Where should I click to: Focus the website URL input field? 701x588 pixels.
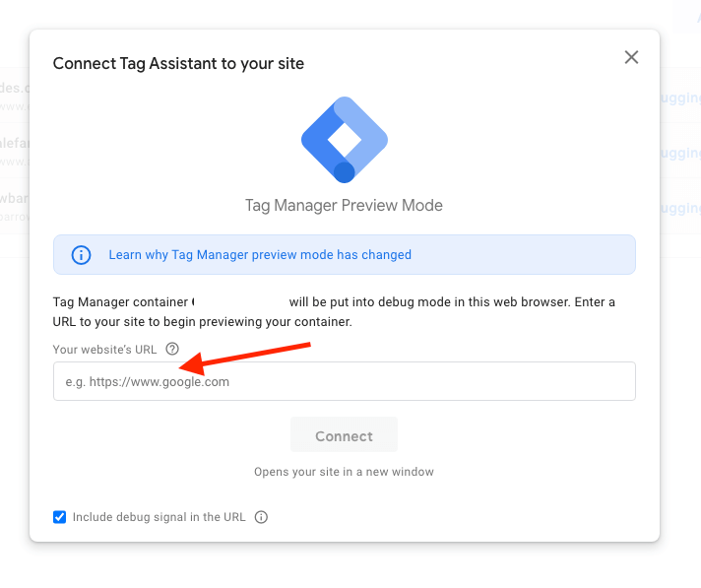click(345, 381)
